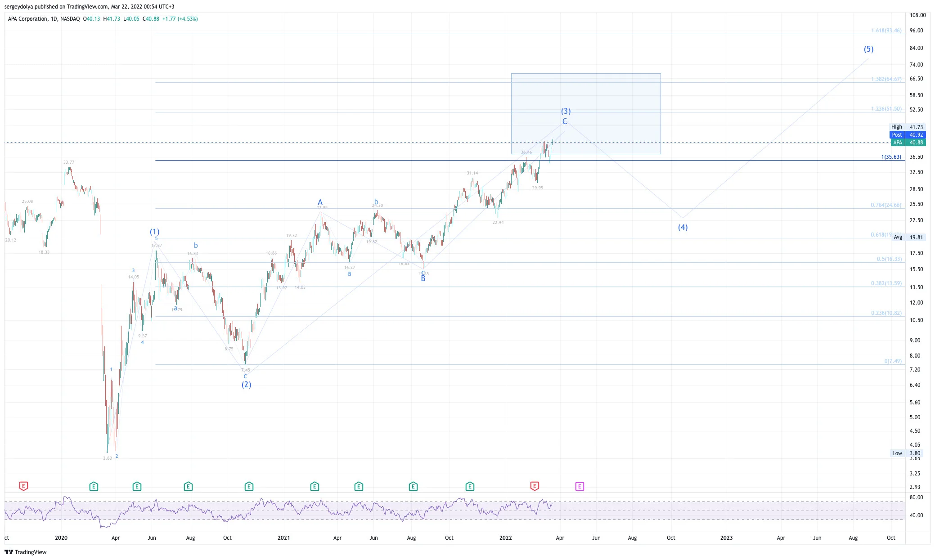Click the 29.95 swing low price label

(x=537, y=188)
